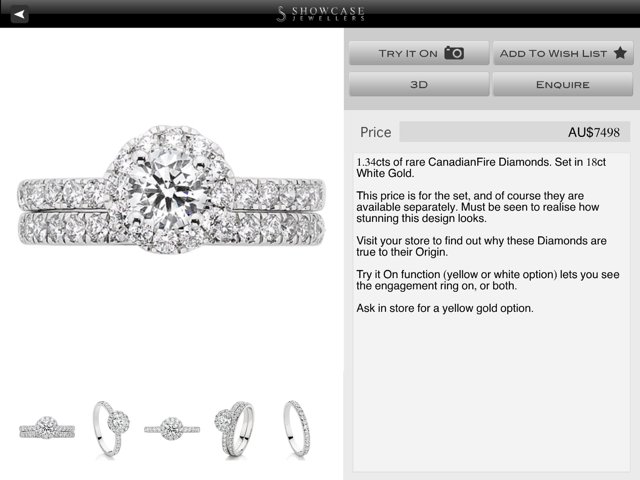
Task: Open the Try It On feature
Action: (x=419, y=53)
